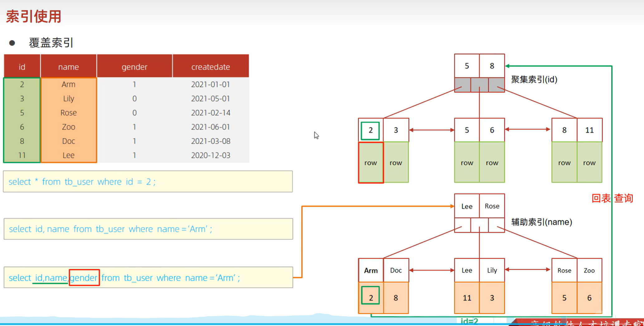Click the date cell 2021-05-01
Viewport: 644px width, 326px height.
211,98
